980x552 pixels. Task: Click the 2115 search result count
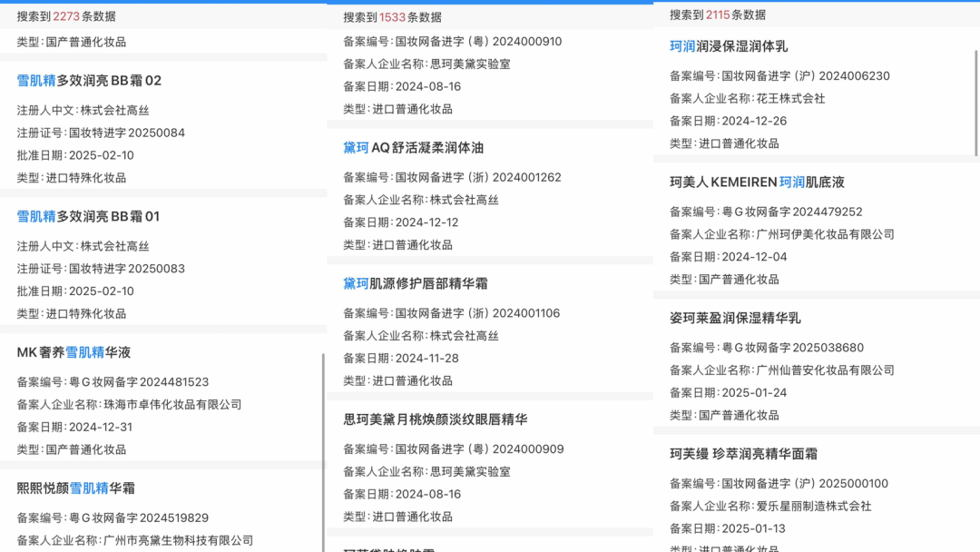tap(718, 15)
